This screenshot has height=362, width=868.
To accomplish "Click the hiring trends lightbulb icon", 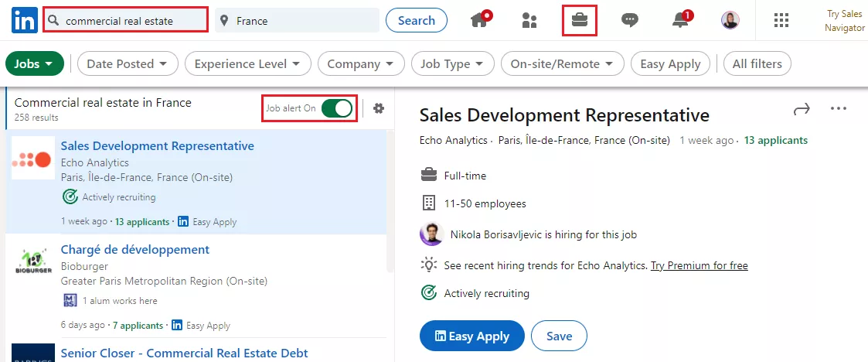I will tap(428, 265).
